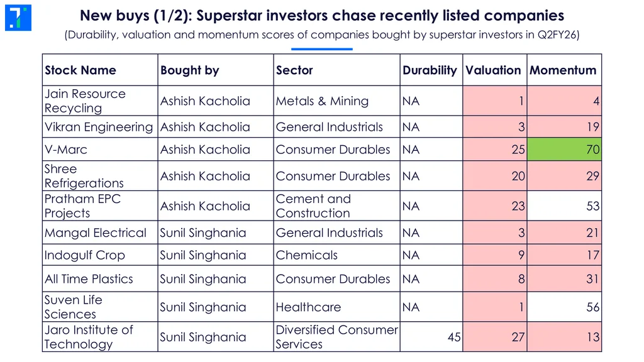The image size is (644, 362).
Task: Click the Stock Name column header
Action: 80,70
